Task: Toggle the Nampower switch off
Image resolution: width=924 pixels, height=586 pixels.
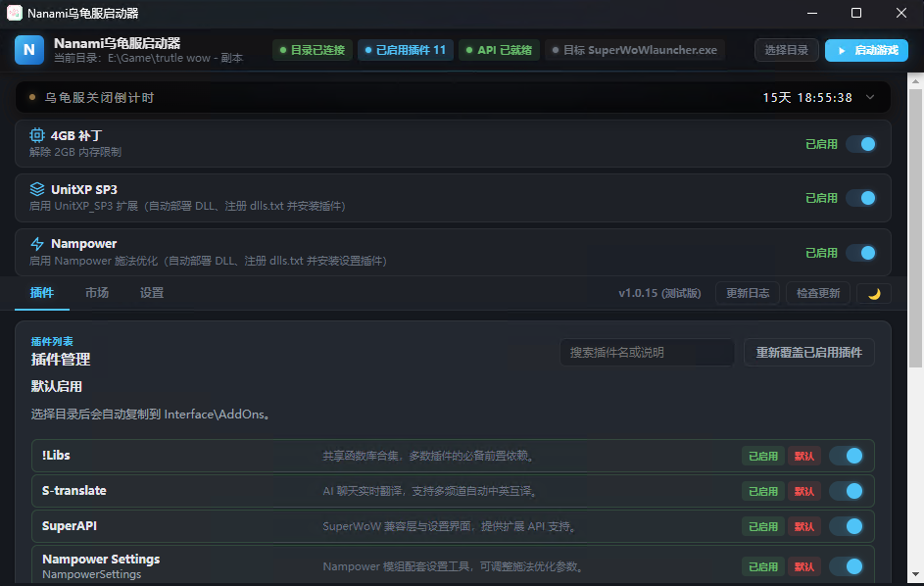Action: point(861,253)
